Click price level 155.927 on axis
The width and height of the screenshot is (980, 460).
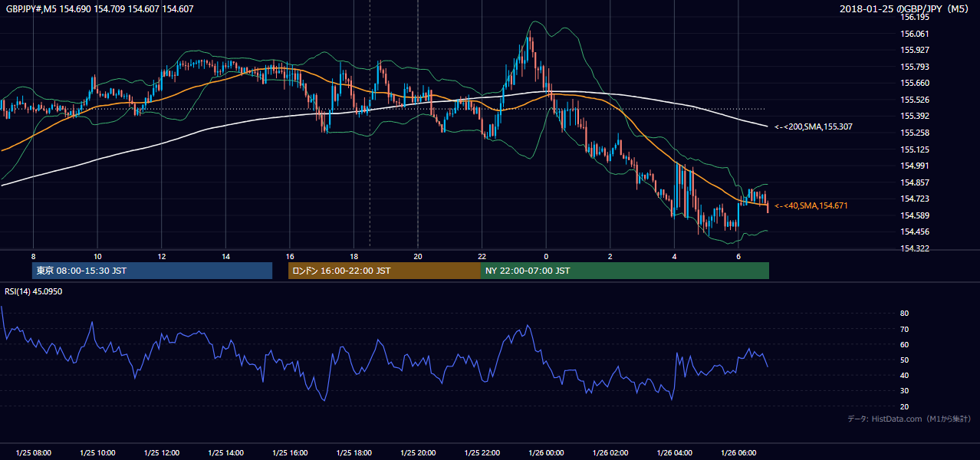coord(916,50)
